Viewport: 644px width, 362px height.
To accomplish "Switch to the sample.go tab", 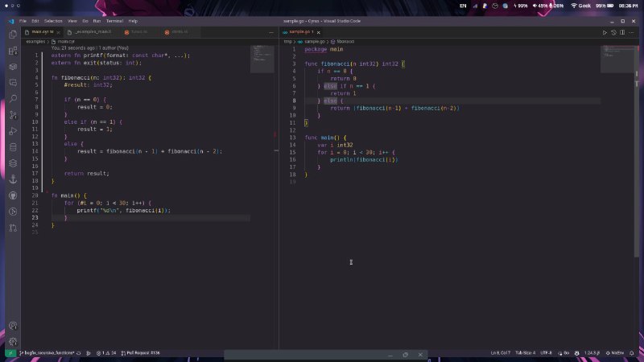I will (x=301, y=32).
